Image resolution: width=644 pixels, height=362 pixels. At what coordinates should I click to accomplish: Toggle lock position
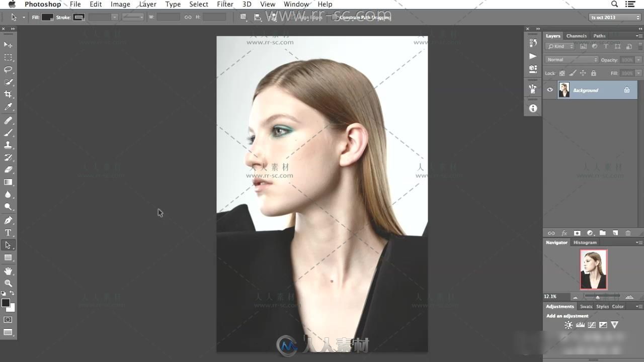(583, 73)
